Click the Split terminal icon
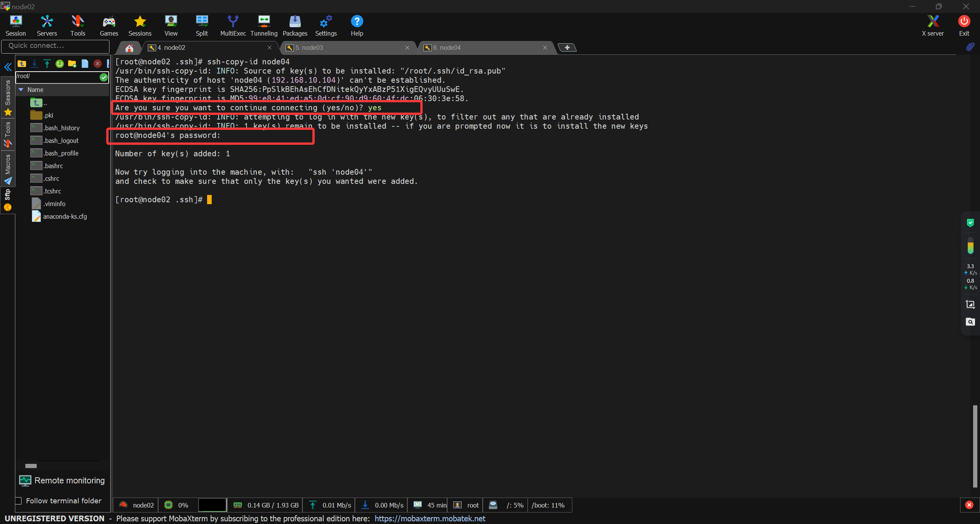This screenshot has width=980, height=524. pos(202,25)
